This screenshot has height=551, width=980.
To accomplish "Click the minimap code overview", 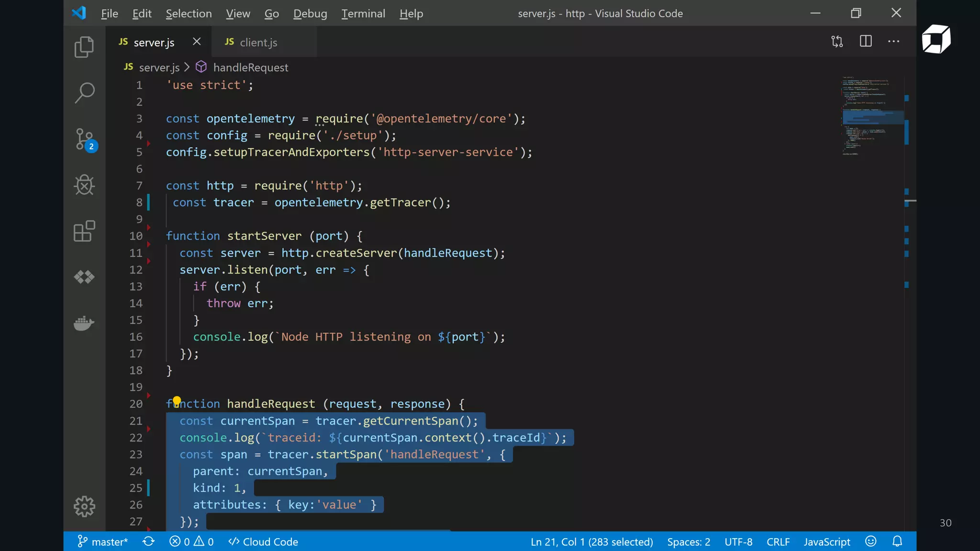I will click(x=872, y=116).
